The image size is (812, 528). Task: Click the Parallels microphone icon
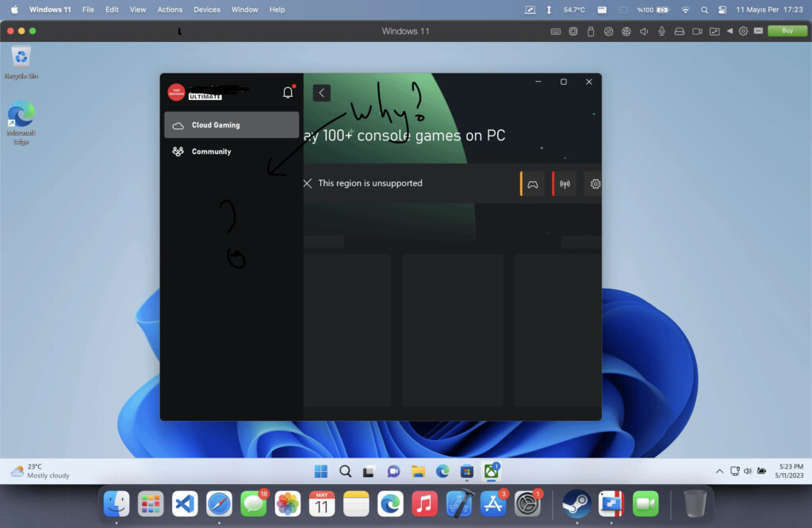coord(661,32)
